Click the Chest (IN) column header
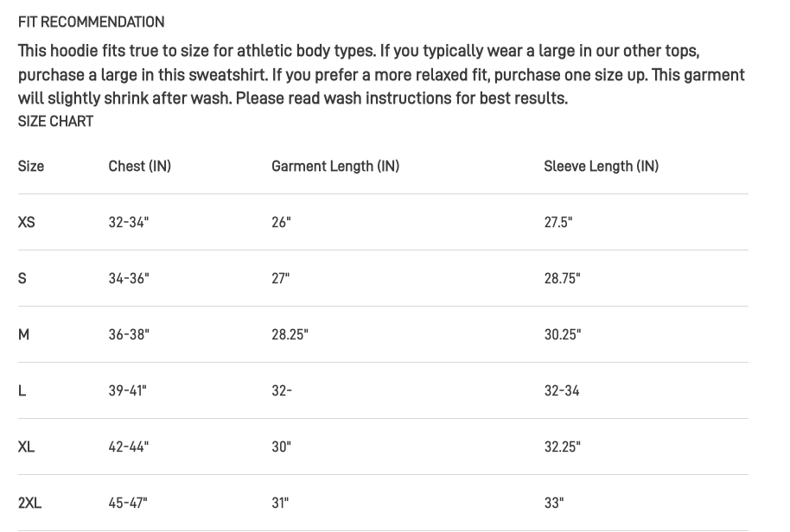 click(x=140, y=166)
